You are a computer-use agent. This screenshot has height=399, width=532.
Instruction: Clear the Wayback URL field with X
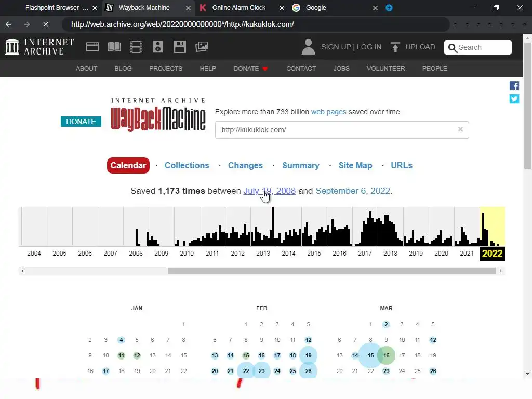coord(460,129)
